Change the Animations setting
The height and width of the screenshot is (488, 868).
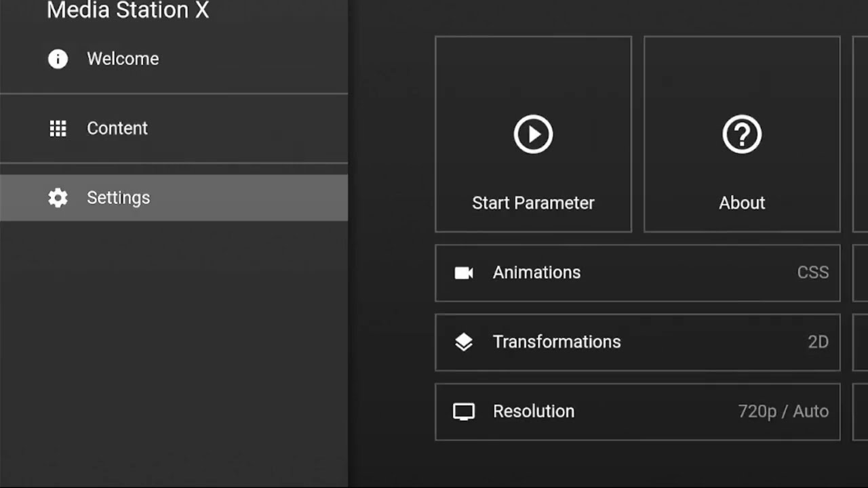[x=637, y=272]
